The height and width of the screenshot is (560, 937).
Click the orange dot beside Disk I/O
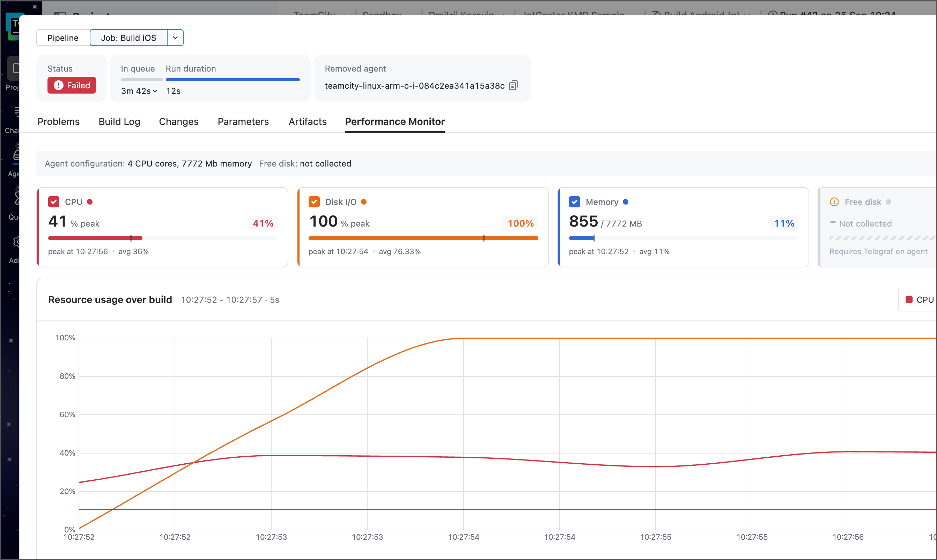coord(364,202)
